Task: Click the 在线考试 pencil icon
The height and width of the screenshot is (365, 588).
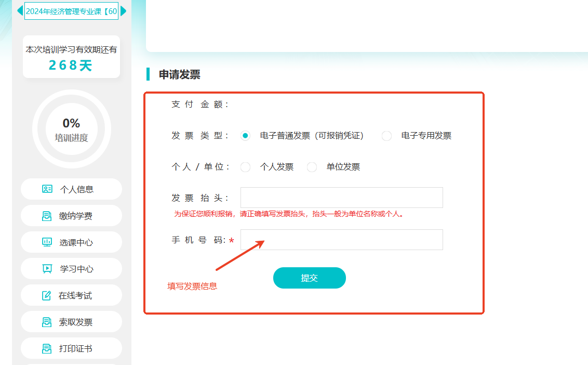Action: tap(47, 295)
